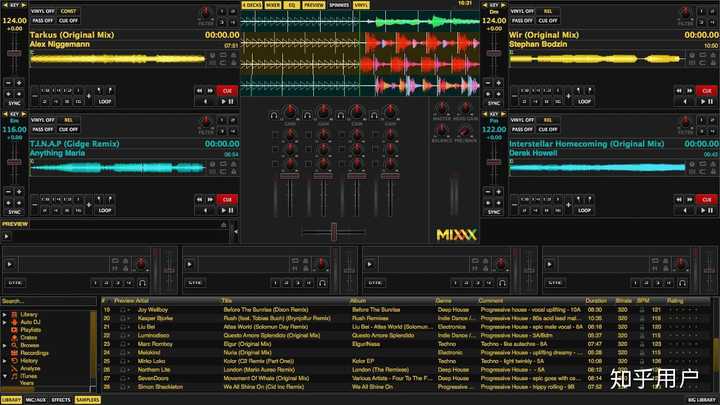Switch to the EFFECTS tab
This screenshot has height=405, width=720.
click(x=61, y=400)
